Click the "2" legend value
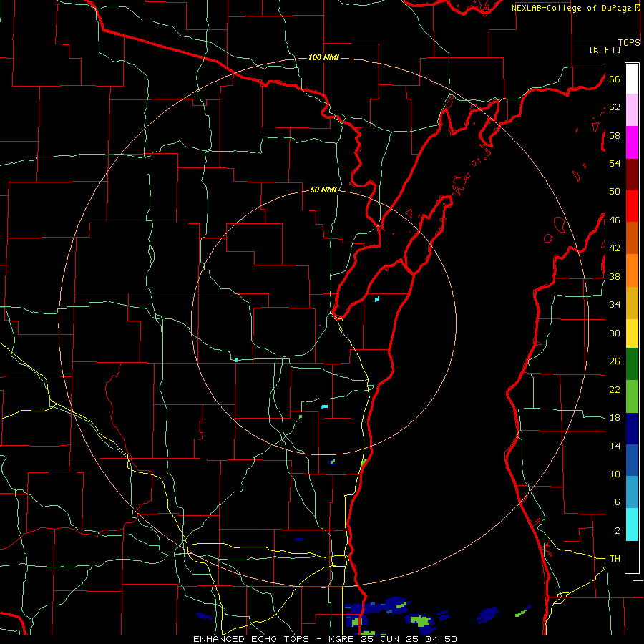The height and width of the screenshot is (644, 644). pos(618,531)
